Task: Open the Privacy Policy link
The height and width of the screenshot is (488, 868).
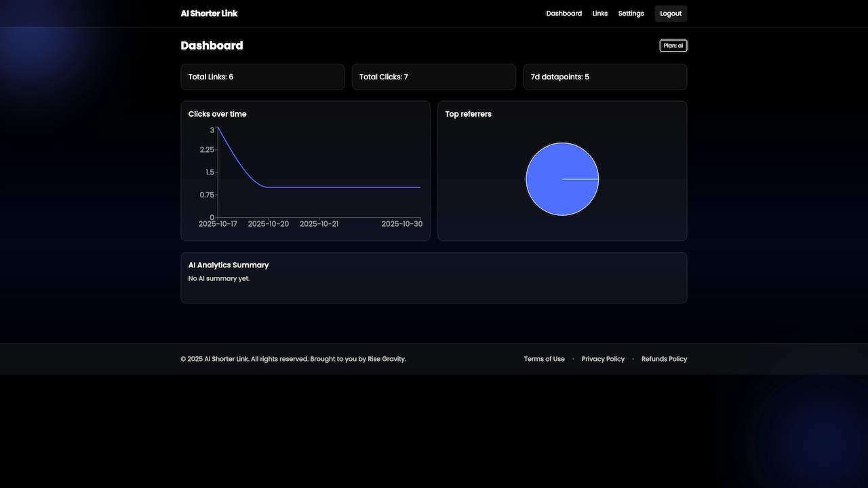Action: (x=603, y=359)
